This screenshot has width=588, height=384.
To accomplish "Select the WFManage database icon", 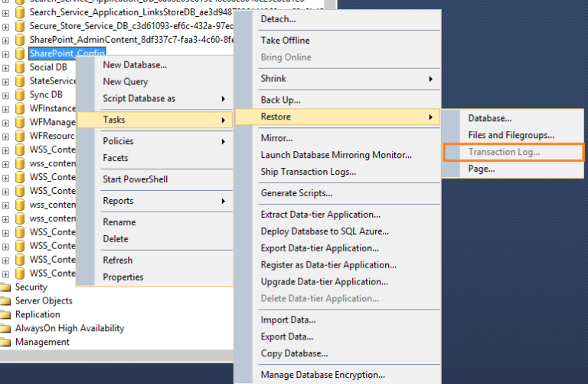I will point(20,123).
